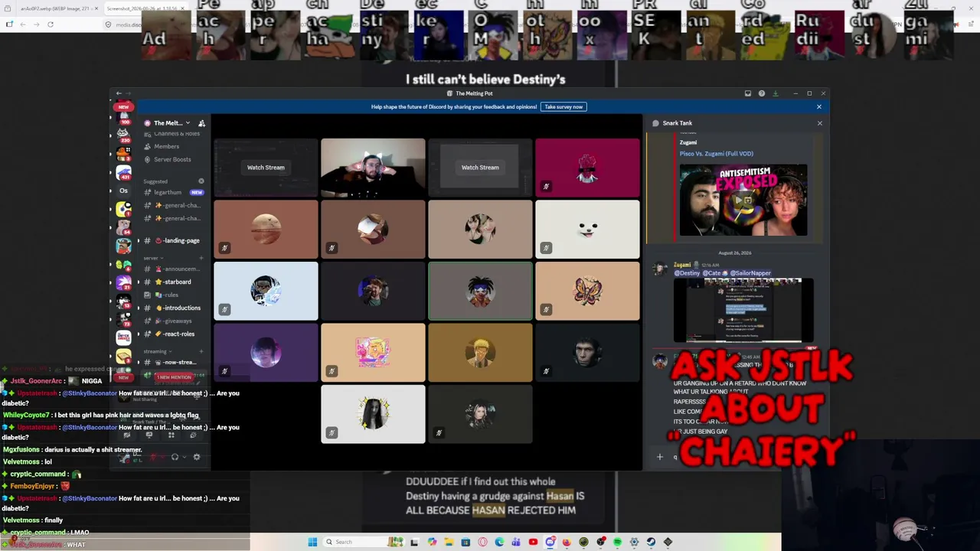This screenshot has width=980, height=551.
Task: Open Microsoft Edge from the taskbar
Action: [499, 542]
